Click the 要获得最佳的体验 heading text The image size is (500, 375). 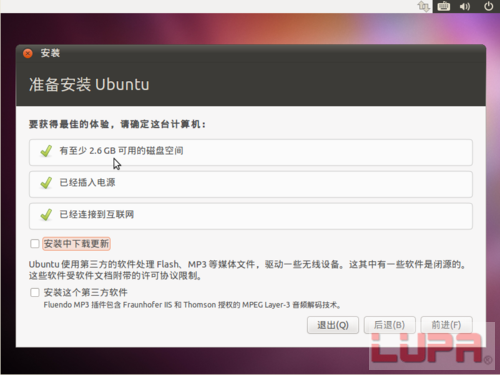point(117,124)
